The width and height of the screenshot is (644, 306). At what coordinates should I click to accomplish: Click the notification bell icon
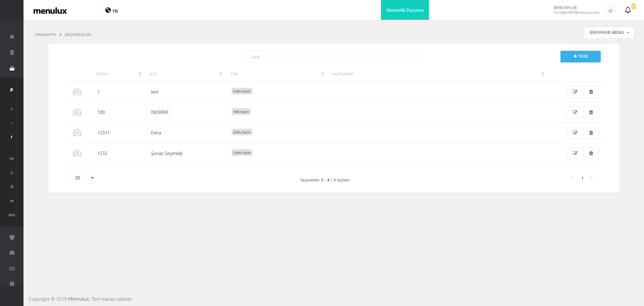628,10
